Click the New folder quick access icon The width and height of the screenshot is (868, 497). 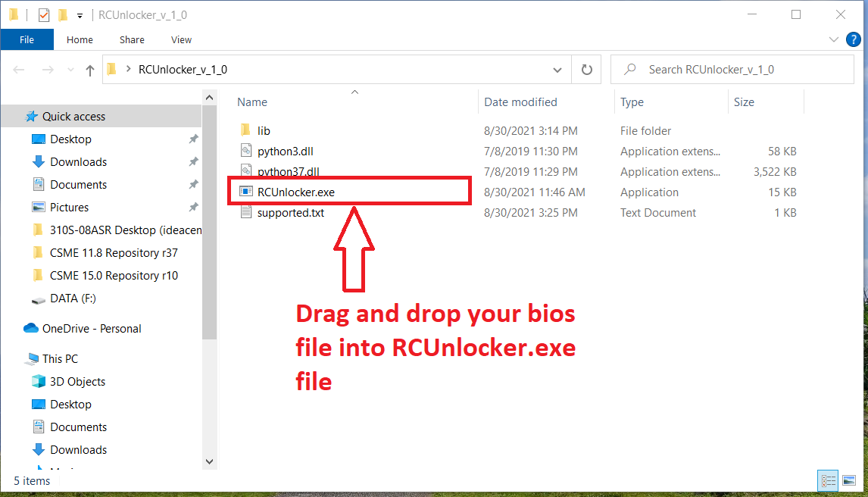[x=63, y=15]
